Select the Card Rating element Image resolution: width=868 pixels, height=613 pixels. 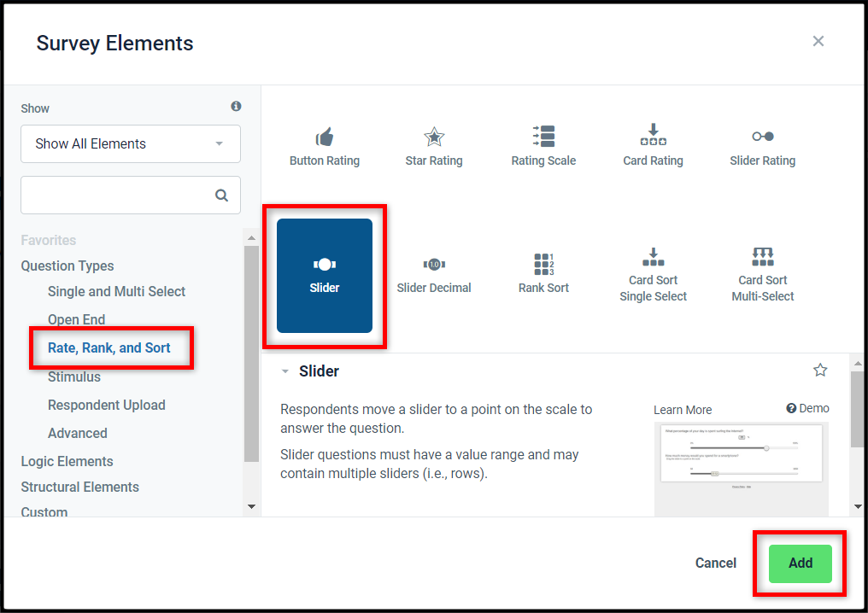pyautogui.click(x=653, y=147)
